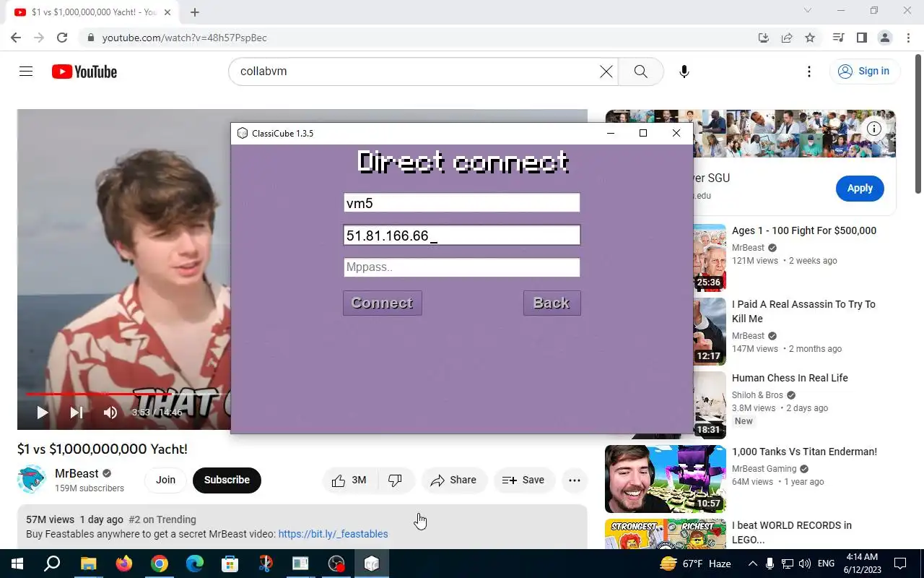Reload the page in Chrome
This screenshot has height=578, width=924.
coord(62,38)
